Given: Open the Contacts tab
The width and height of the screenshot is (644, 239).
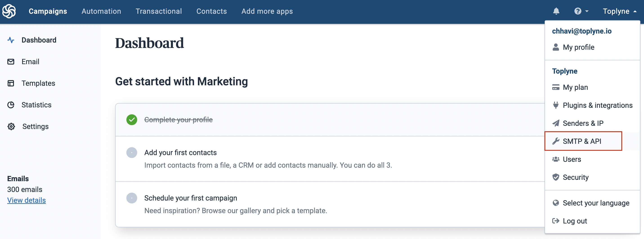Looking at the screenshot, I should tap(212, 11).
